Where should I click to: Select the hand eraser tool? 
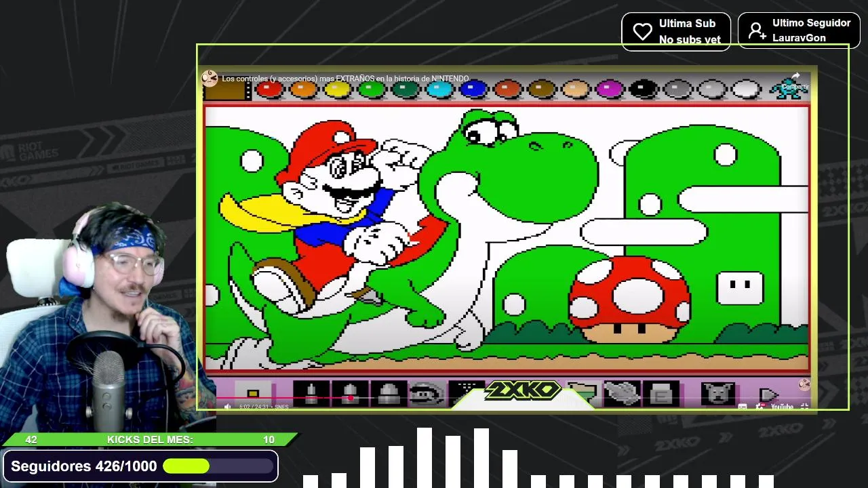click(x=622, y=393)
